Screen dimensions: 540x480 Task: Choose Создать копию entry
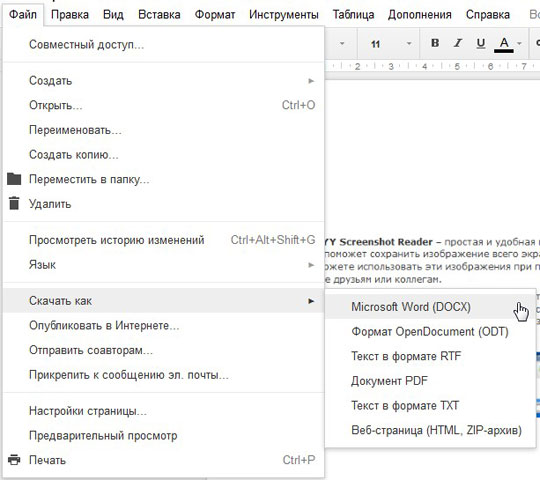click(164, 155)
